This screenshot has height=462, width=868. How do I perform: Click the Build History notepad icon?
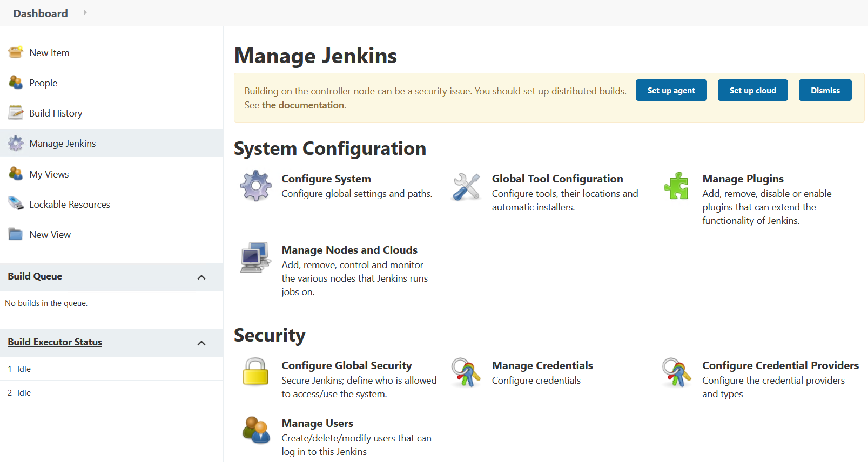[x=16, y=113]
